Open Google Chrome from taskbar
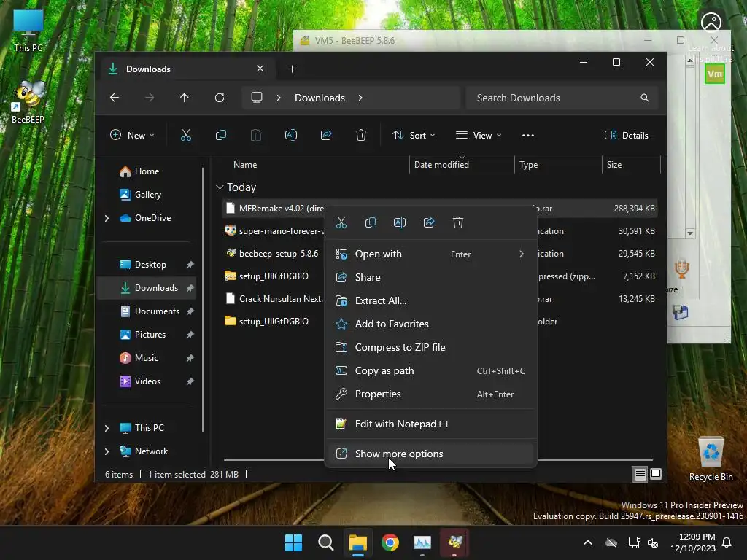Image resolution: width=747 pixels, height=560 pixels. [390, 542]
